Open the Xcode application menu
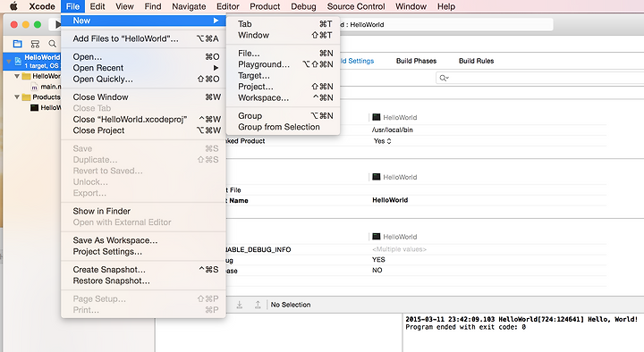The height and width of the screenshot is (352, 644). (x=42, y=6)
